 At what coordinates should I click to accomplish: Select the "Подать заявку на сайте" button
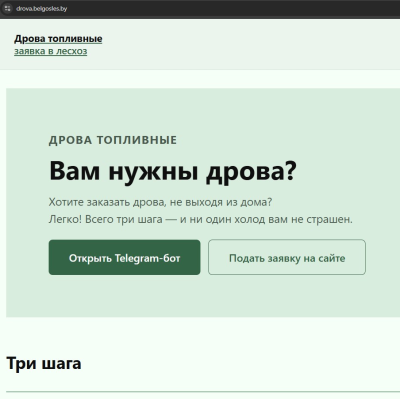[x=287, y=257]
